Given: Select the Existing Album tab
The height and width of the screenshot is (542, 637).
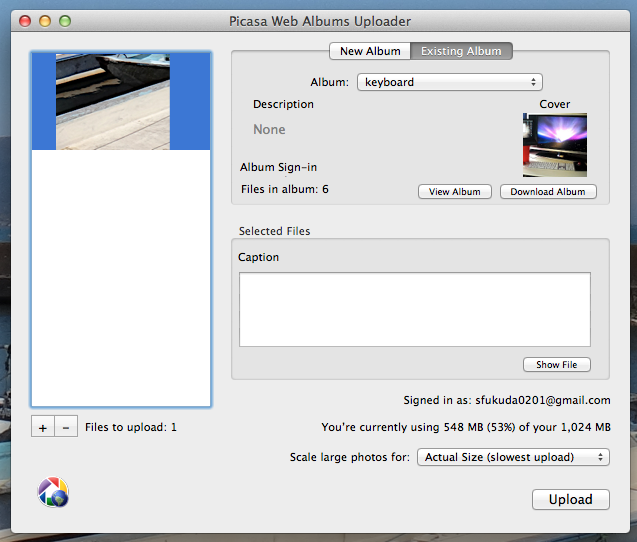Looking at the screenshot, I should pos(461,51).
